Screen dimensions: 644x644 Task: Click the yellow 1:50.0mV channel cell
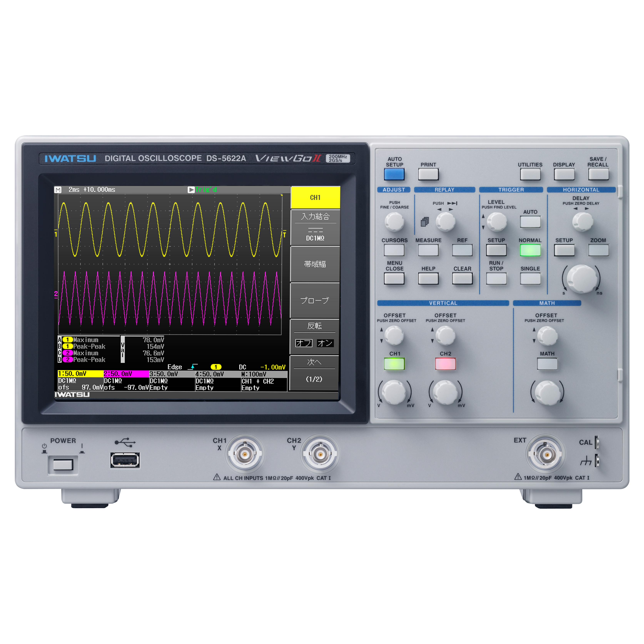pyautogui.click(x=80, y=374)
